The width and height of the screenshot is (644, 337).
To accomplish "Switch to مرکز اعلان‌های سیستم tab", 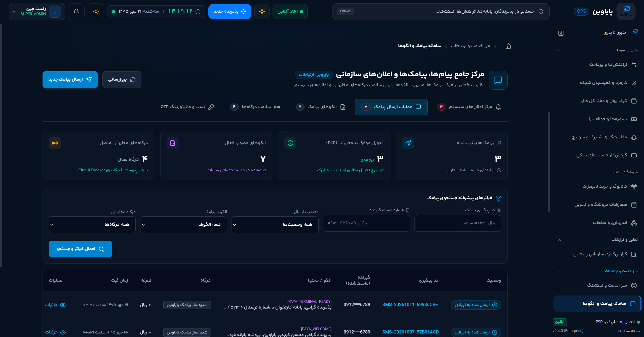I will [469, 107].
